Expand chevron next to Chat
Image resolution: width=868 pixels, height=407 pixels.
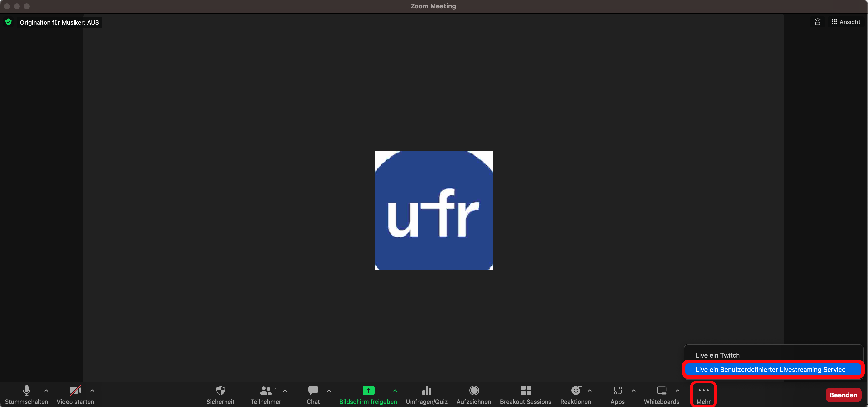coord(329,391)
